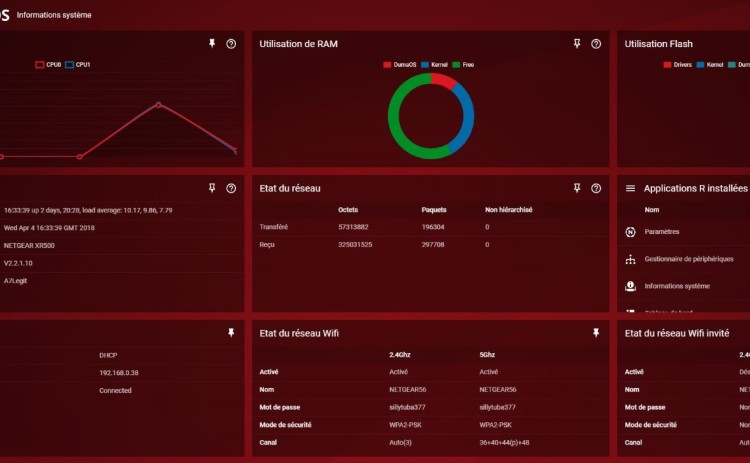Select the A7Legit device name

click(x=15, y=281)
